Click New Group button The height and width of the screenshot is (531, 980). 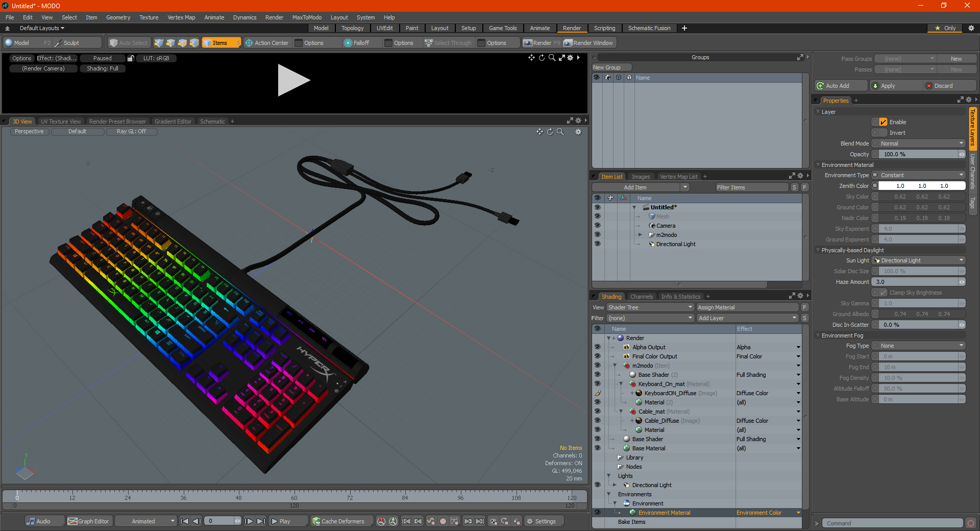point(611,67)
